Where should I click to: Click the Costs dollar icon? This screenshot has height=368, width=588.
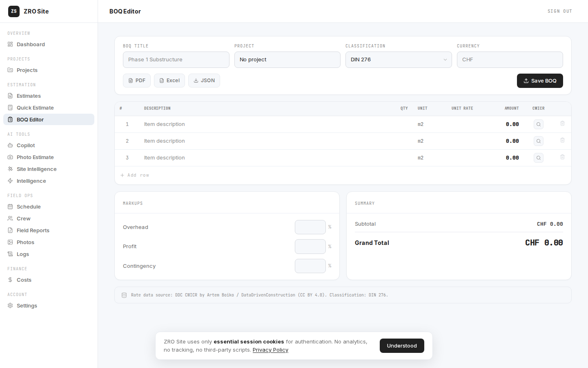click(x=10, y=280)
